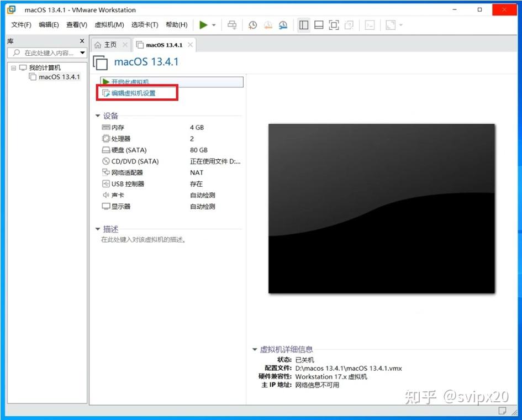Click the 显示器 device row
Image resolution: width=522 pixels, height=420 pixels.
point(171,207)
